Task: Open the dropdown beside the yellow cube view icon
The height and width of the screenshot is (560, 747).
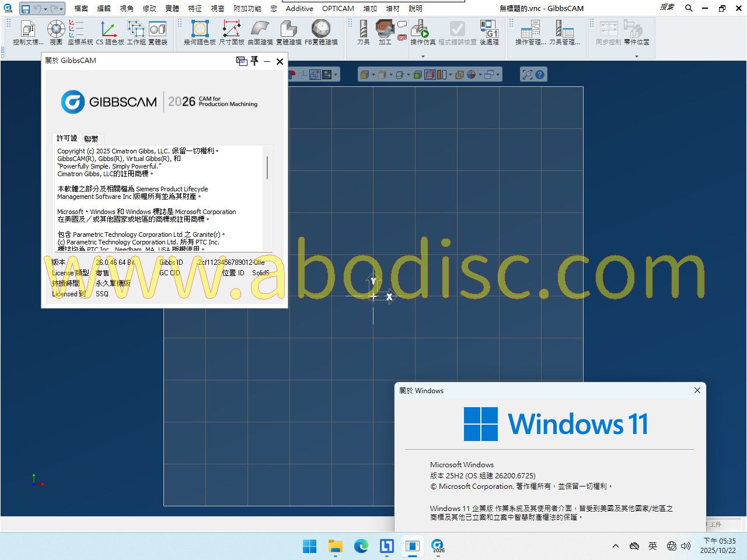Action: coord(373,75)
